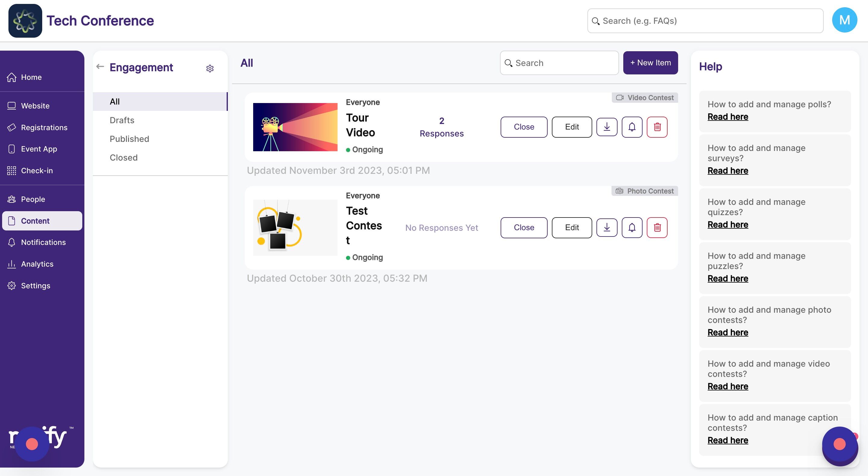Click bell icon for Tour Video contest
The width and height of the screenshot is (868, 476).
[x=632, y=127]
